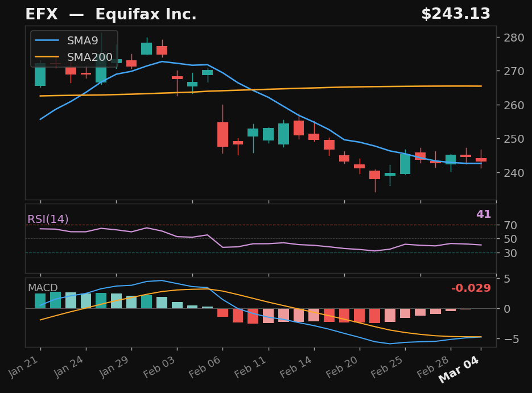Click the EFX — Equifax Inc. title
Screen dimensions: 532x393
(111, 14)
